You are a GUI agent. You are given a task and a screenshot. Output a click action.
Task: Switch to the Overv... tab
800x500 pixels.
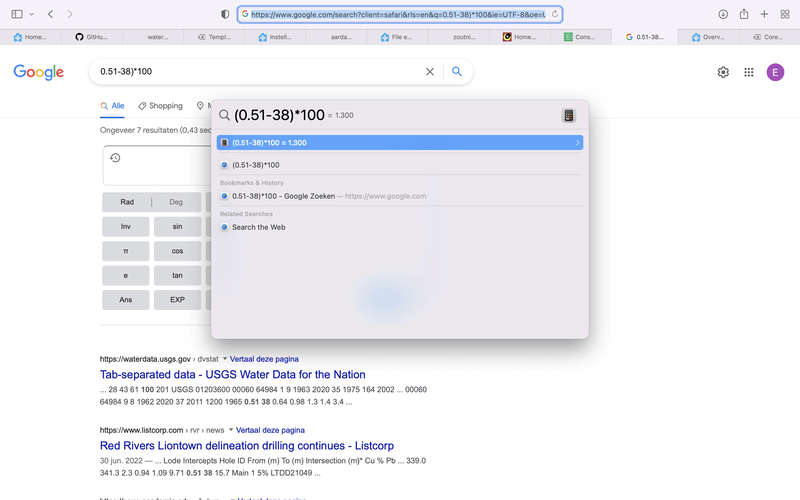[x=709, y=37]
